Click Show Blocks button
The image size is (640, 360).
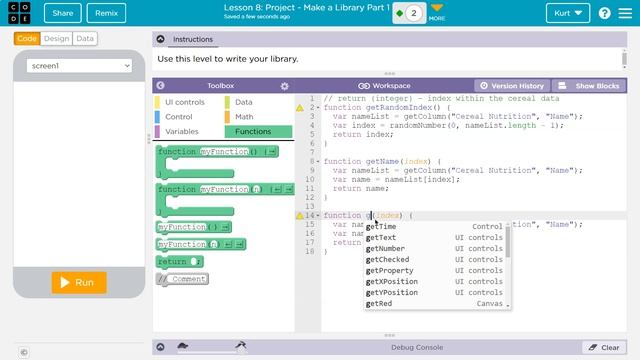pyautogui.click(x=589, y=86)
